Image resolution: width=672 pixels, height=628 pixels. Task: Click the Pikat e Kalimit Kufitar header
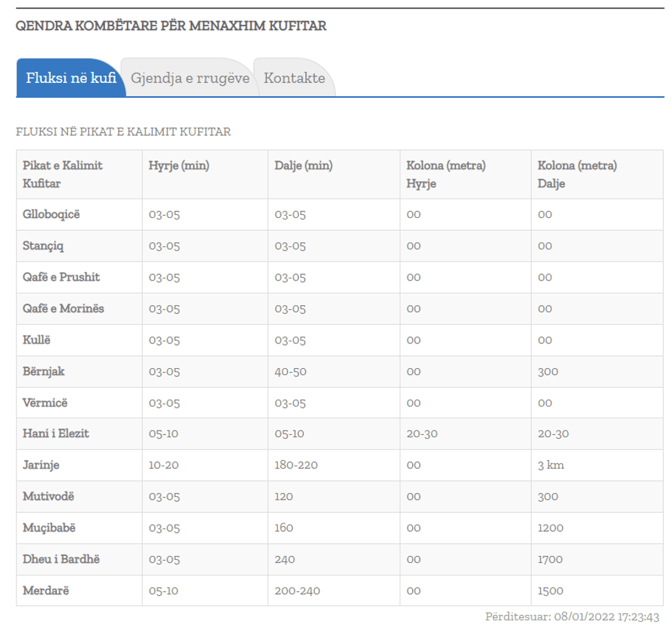click(62, 174)
